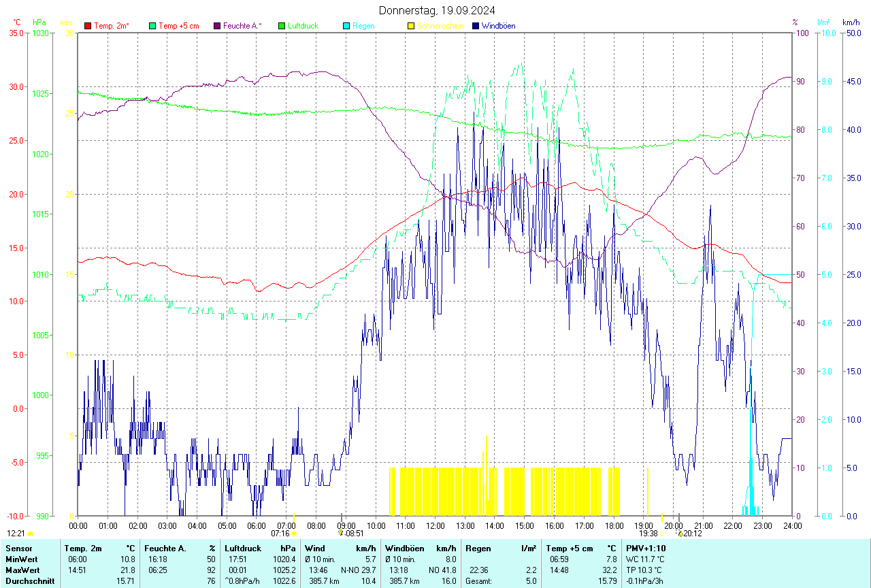The height and width of the screenshot is (588, 871).
Task: Click the moon icon next to 12:21
Action: click(30, 534)
